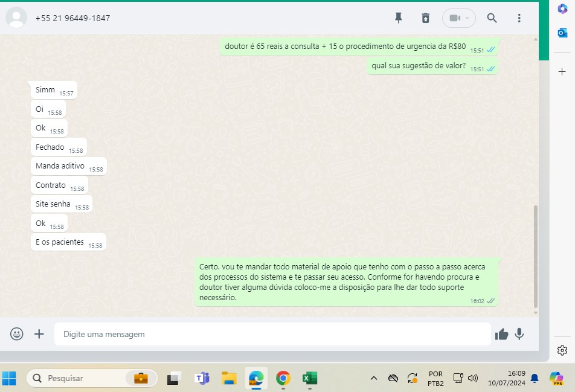Open the POR PTB2 language switcher
Viewport: 575px width, 392px height.
coord(435,378)
